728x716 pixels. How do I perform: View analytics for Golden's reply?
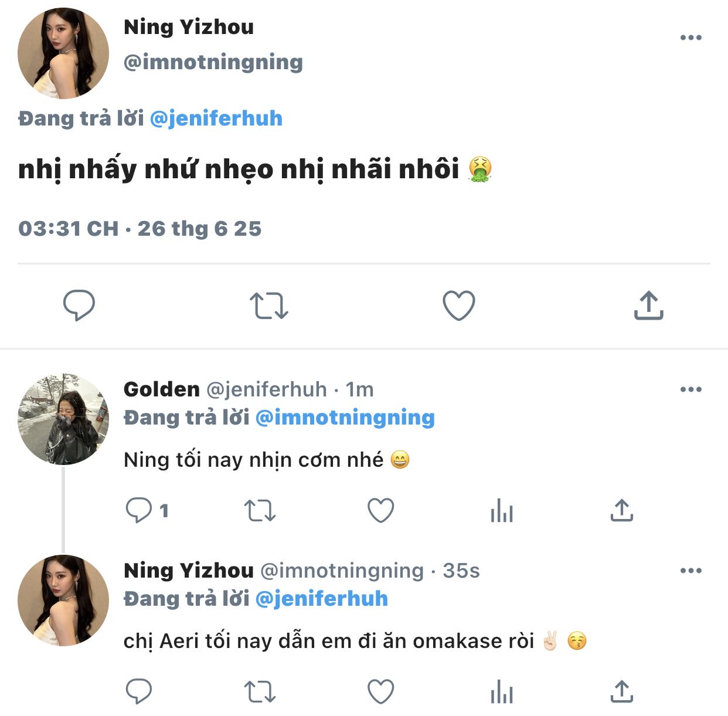(501, 511)
